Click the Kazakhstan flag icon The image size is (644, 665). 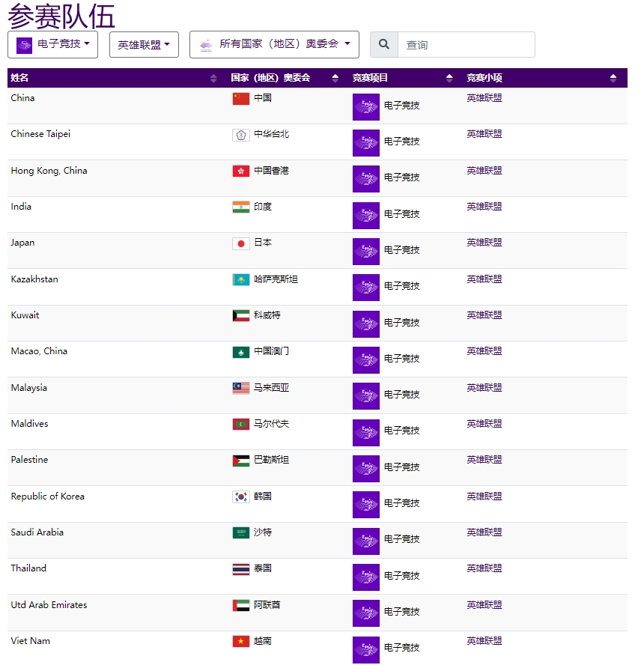click(x=241, y=279)
